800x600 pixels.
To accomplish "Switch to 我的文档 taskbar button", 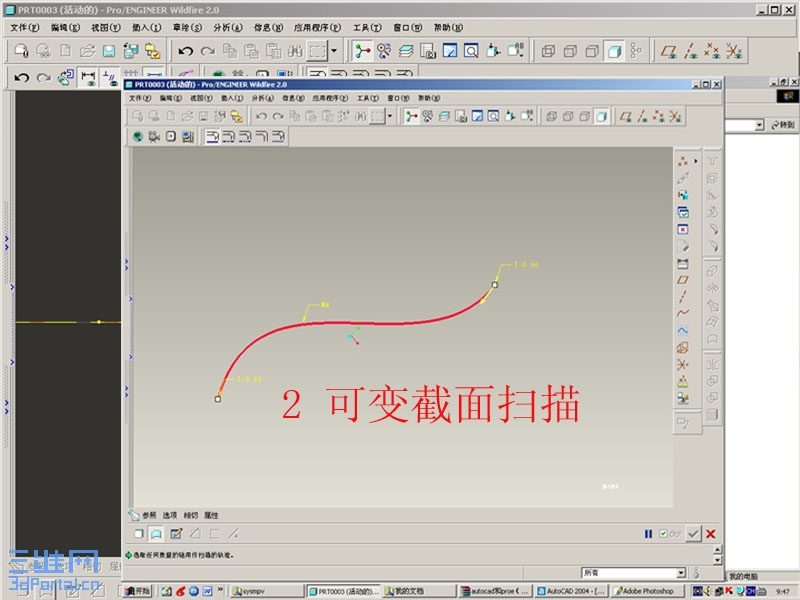I will (x=418, y=591).
